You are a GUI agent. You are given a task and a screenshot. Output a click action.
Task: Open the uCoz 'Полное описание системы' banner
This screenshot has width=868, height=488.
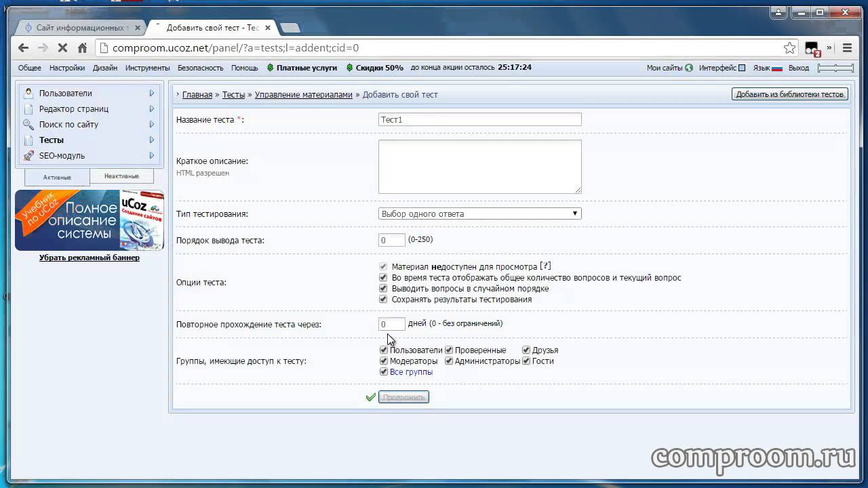point(90,220)
